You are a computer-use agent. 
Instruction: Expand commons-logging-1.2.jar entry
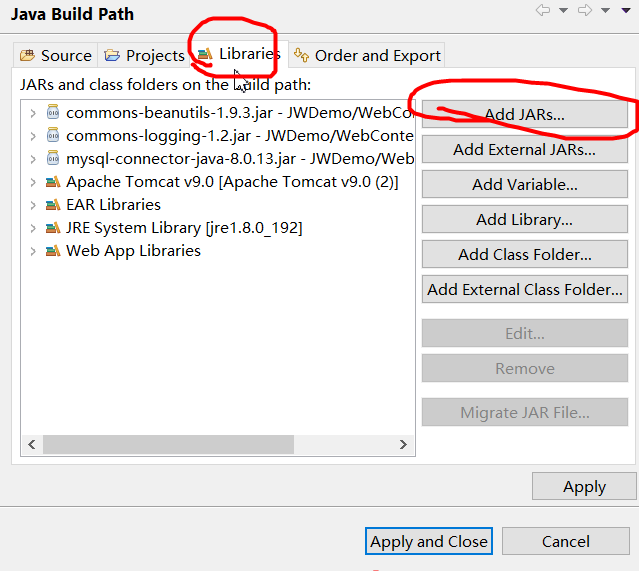tap(33, 136)
